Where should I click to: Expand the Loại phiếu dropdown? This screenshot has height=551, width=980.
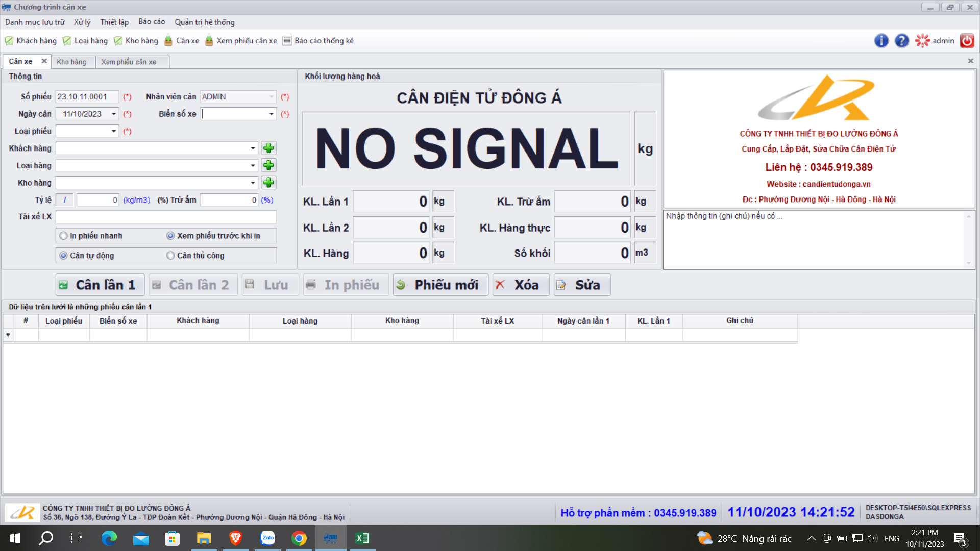(114, 132)
